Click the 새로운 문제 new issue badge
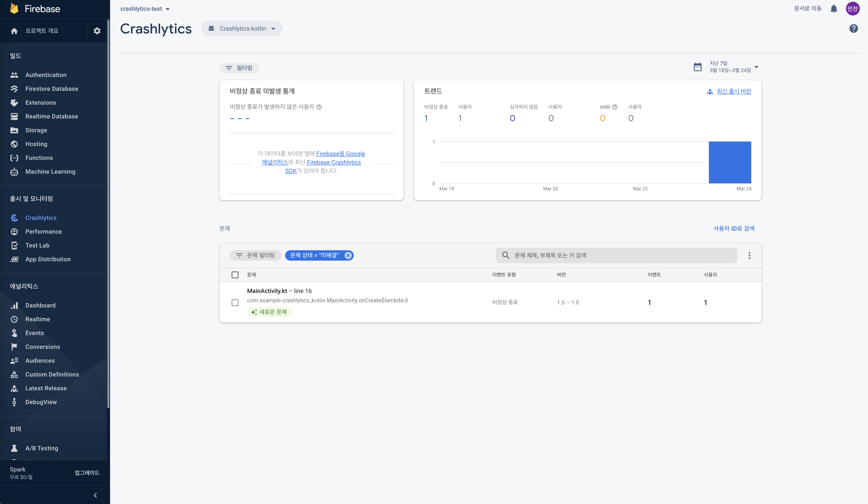This screenshot has height=504, width=868. [269, 312]
